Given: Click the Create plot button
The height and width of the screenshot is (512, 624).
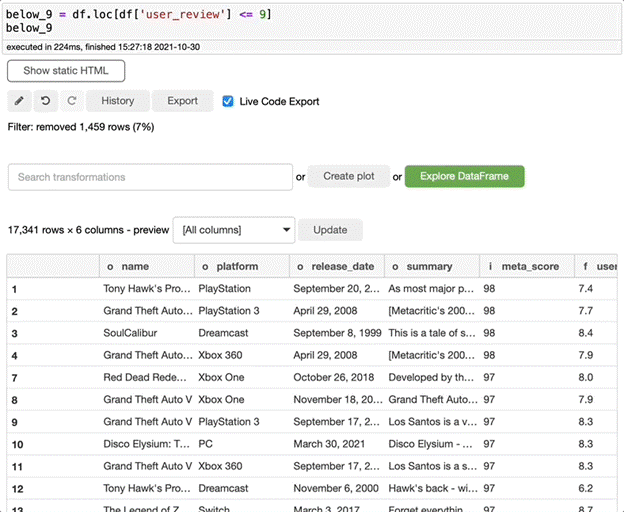Looking at the screenshot, I should click(x=348, y=177).
